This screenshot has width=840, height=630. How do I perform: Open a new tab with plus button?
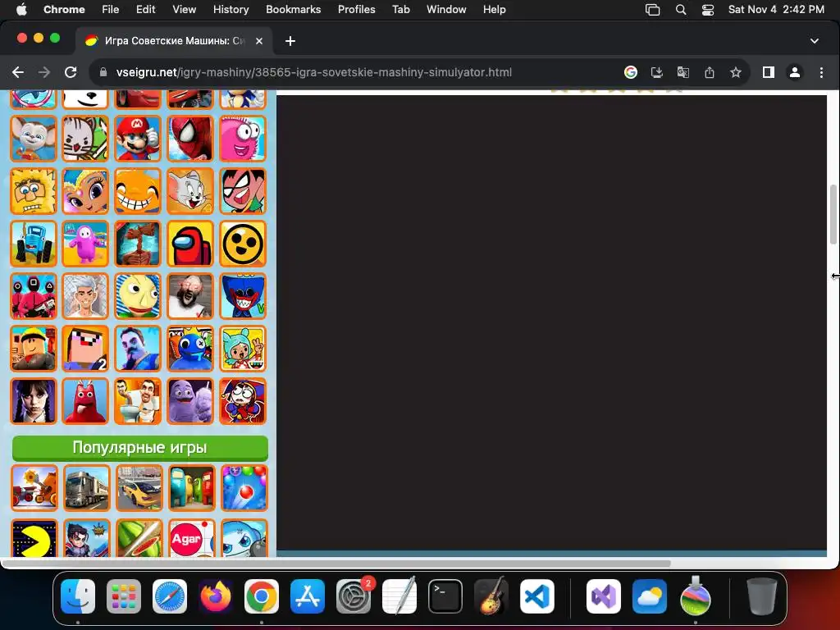(x=290, y=41)
